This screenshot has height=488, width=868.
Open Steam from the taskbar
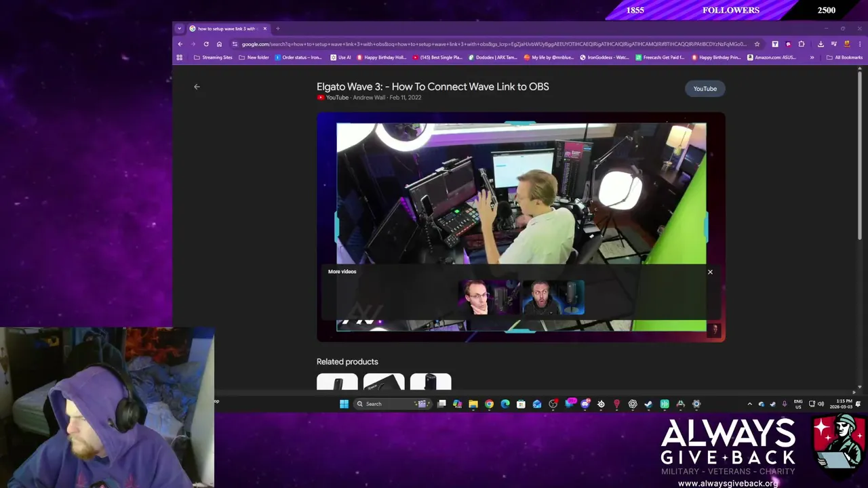pos(648,404)
